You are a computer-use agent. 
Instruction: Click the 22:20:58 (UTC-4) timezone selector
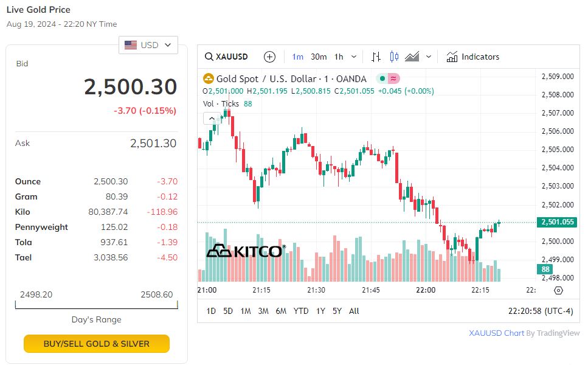click(541, 311)
